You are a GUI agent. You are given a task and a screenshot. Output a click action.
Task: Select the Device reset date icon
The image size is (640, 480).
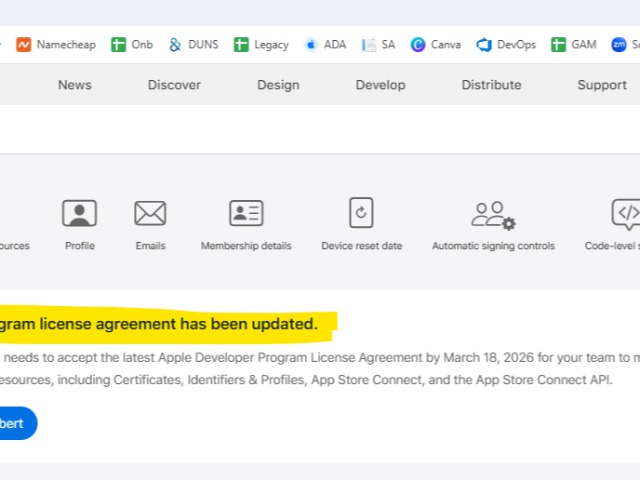pyautogui.click(x=361, y=214)
